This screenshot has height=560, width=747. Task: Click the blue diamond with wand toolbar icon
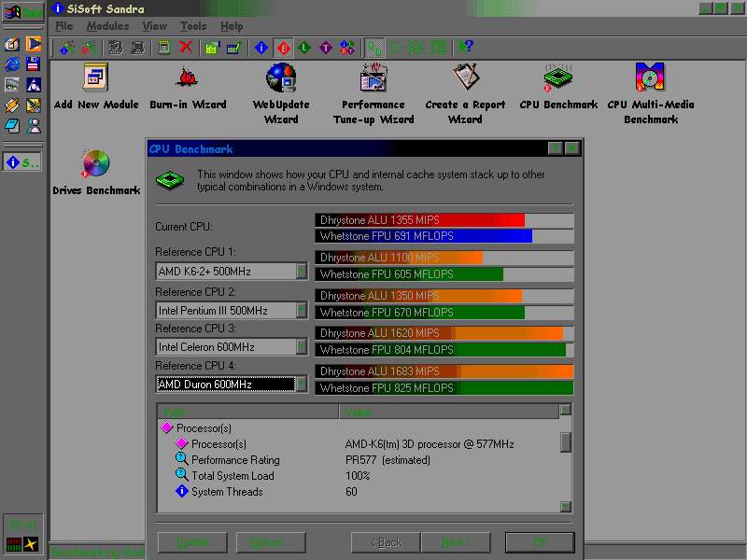pos(67,48)
